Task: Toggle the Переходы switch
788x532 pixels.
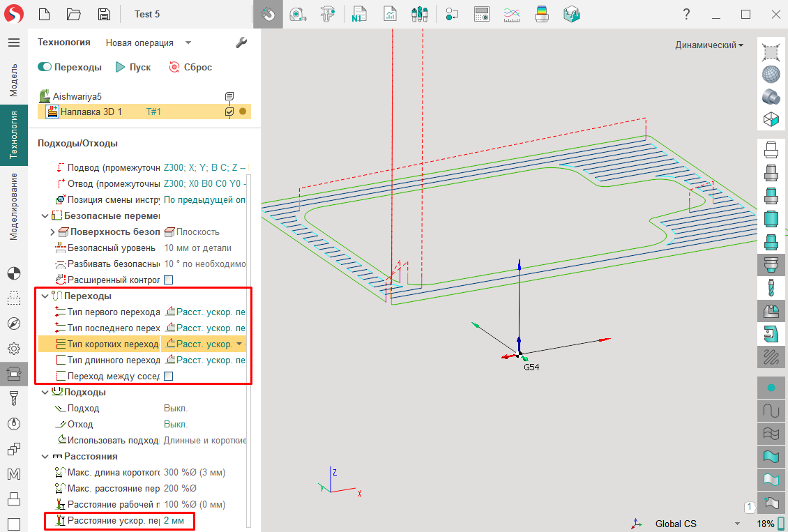Action: tap(45, 68)
